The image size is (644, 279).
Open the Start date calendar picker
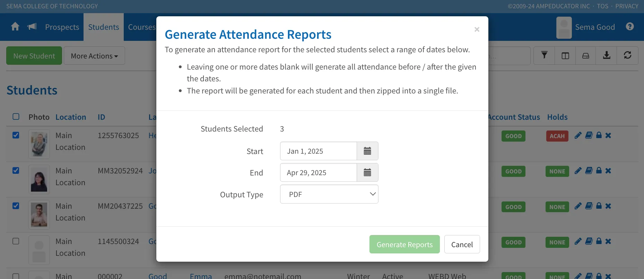pyautogui.click(x=367, y=151)
